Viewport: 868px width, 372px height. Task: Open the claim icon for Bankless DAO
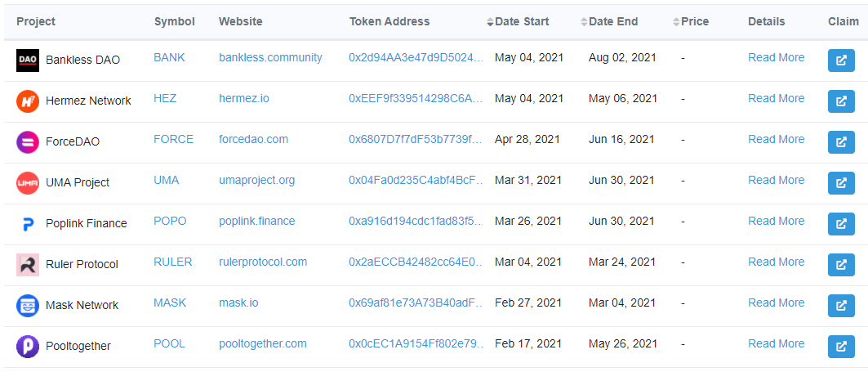pos(841,60)
